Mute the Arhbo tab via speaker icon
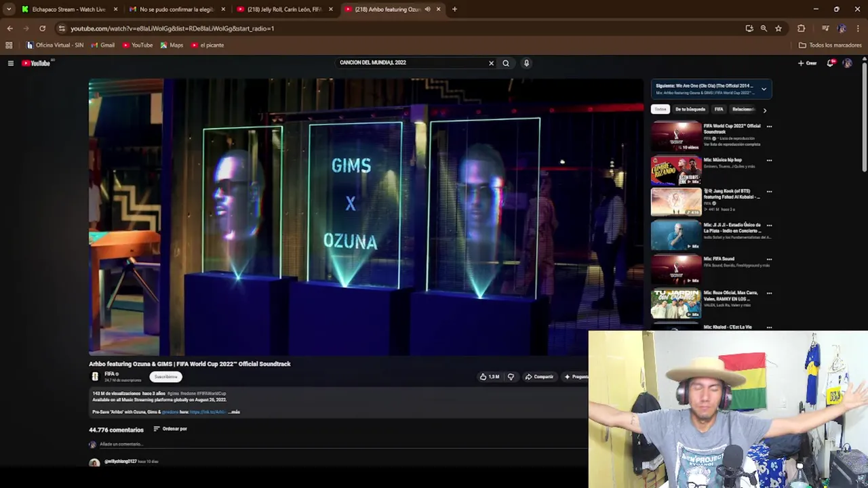The image size is (868, 488). (x=427, y=9)
